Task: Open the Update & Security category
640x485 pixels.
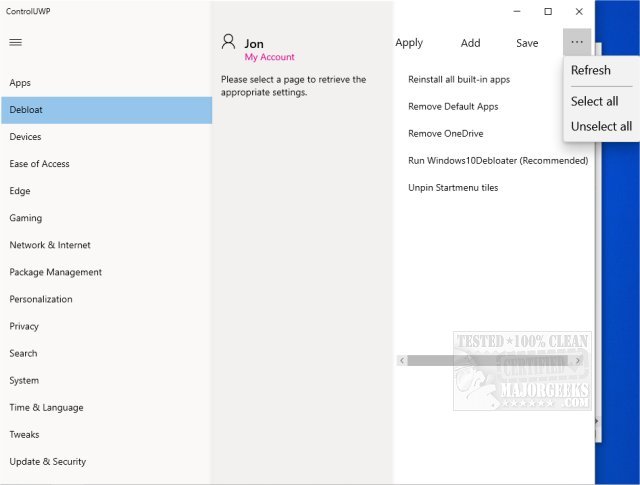Action: pos(48,462)
